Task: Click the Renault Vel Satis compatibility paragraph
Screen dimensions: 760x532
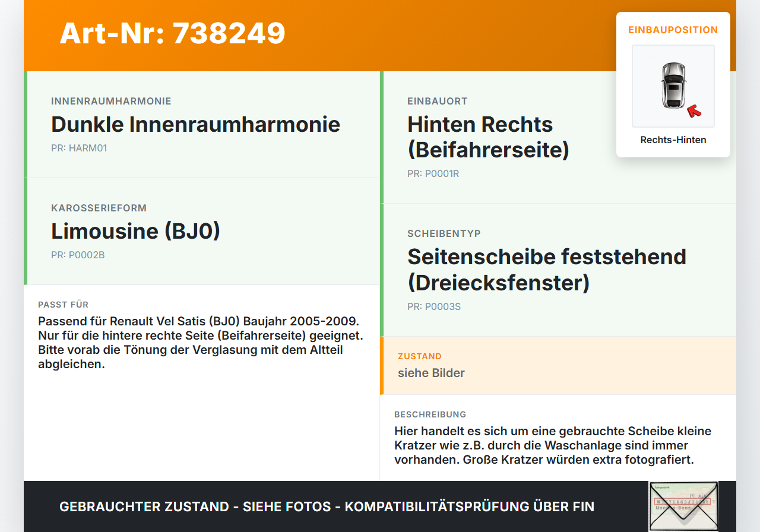Action: pos(201,343)
